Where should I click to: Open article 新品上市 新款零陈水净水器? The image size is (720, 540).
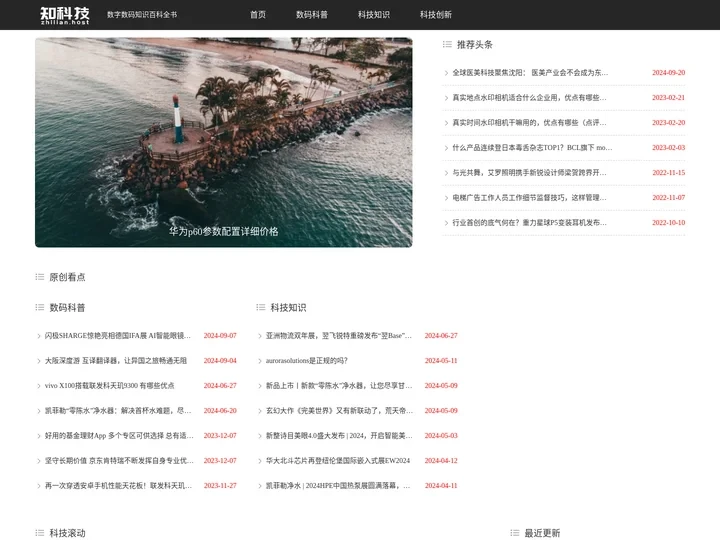(339, 386)
